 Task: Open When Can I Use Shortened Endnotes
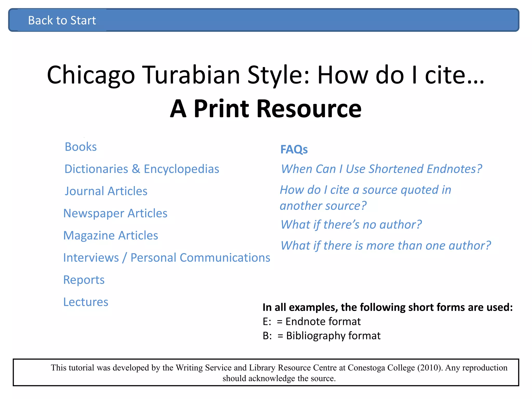[381, 169]
